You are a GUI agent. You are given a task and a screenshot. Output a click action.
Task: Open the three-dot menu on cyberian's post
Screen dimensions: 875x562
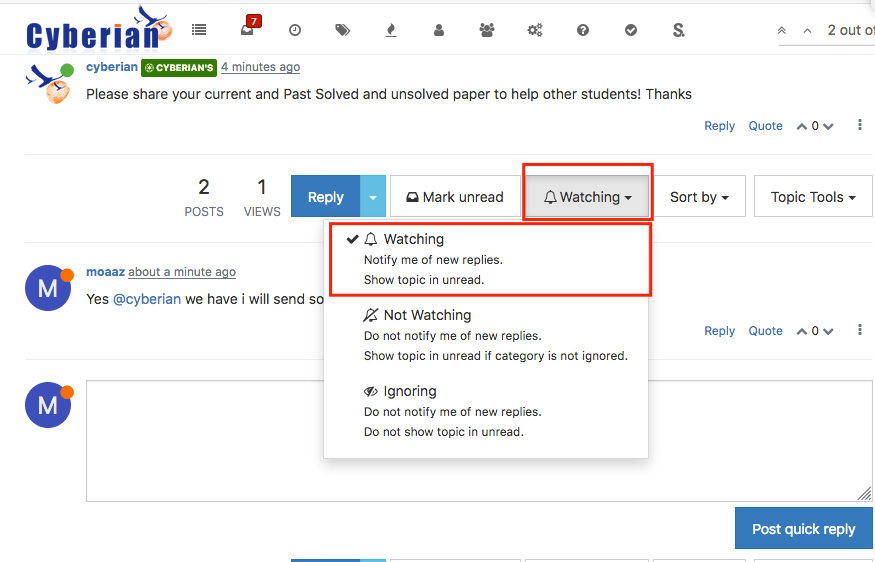pyautogui.click(x=860, y=126)
